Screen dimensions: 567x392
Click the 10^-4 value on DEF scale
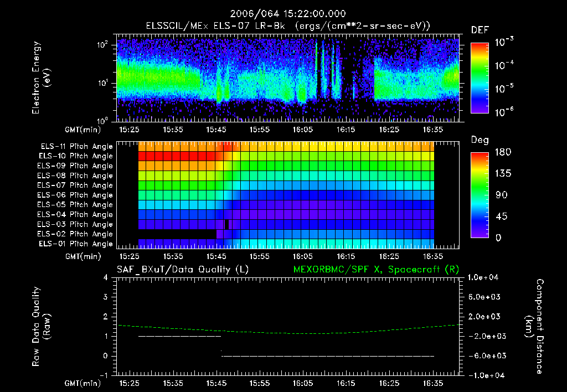[504, 65]
